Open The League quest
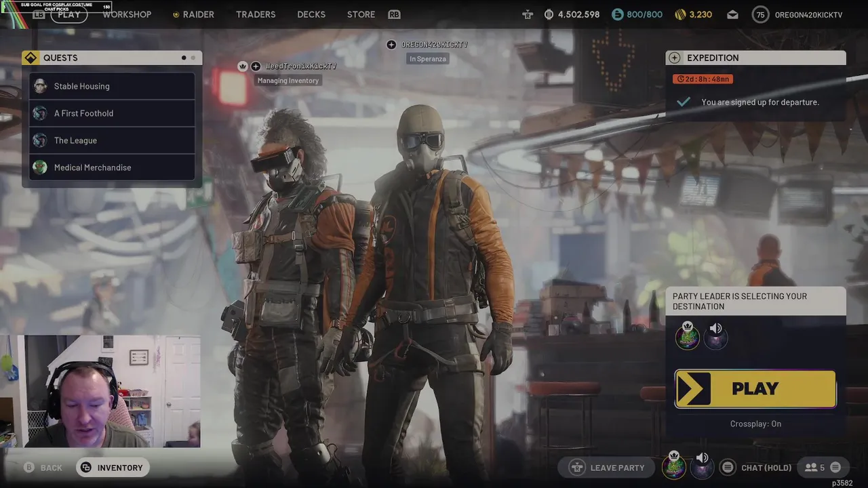 coord(112,140)
